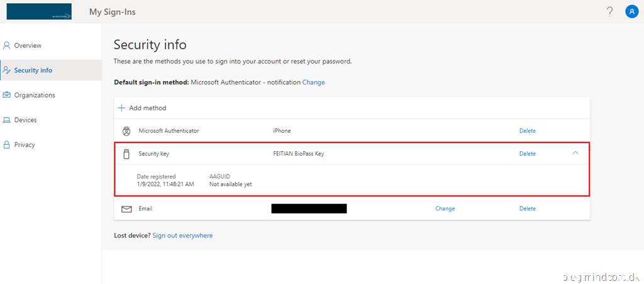Image resolution: width=644 pixels, height=284 pixels.
Task: Click the Security key USB icon
Action: (126, 154)
